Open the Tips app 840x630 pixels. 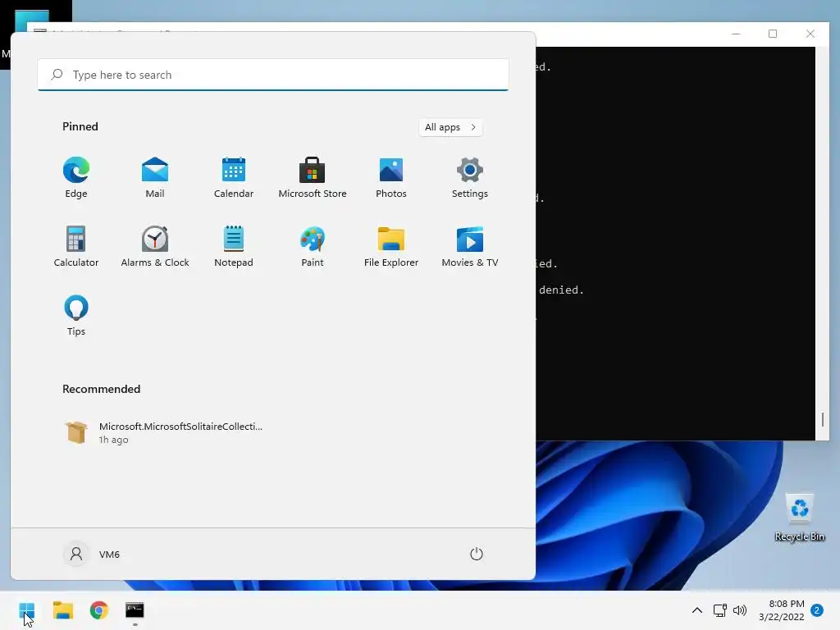76,316
